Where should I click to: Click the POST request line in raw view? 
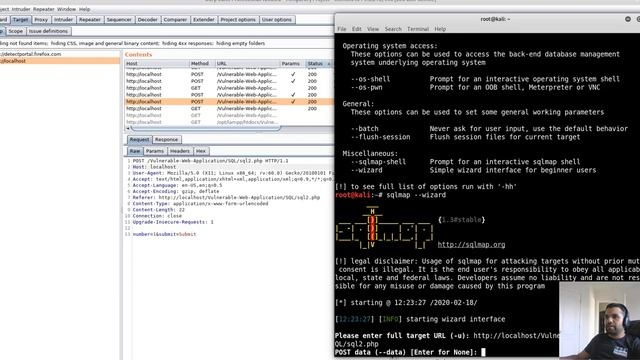[210, 161]
